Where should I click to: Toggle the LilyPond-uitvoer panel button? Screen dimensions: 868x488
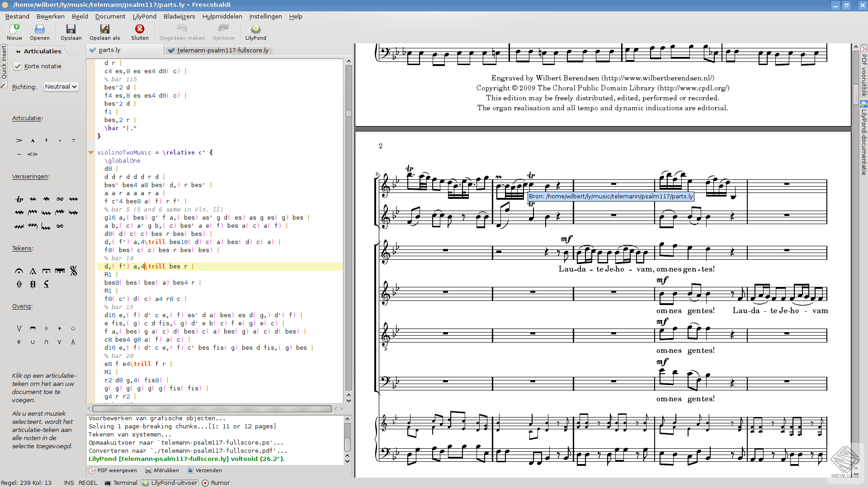point(170,483)
